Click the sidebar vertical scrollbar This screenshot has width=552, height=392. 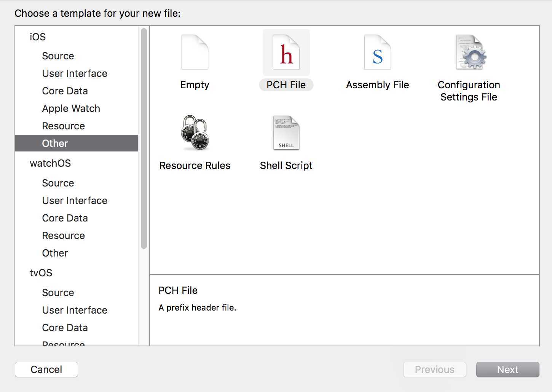click(x=144, y=139)
